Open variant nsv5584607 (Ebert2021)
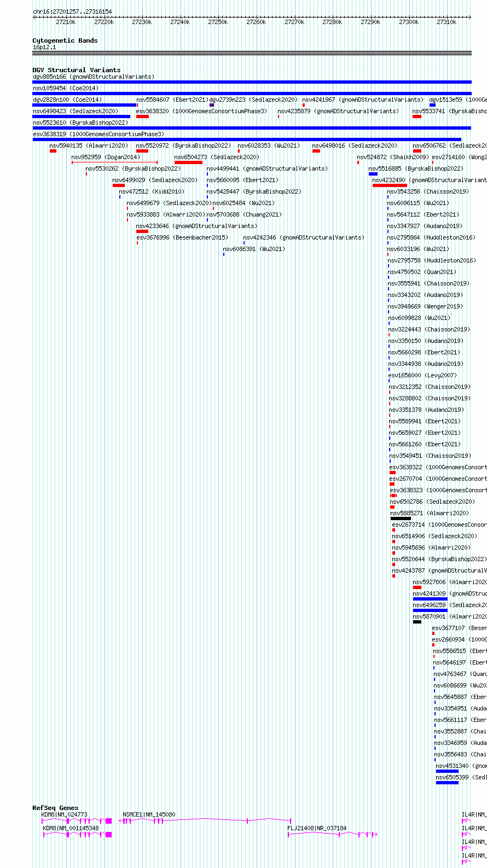This screenshot has height=868, width=487. [172, 100]
